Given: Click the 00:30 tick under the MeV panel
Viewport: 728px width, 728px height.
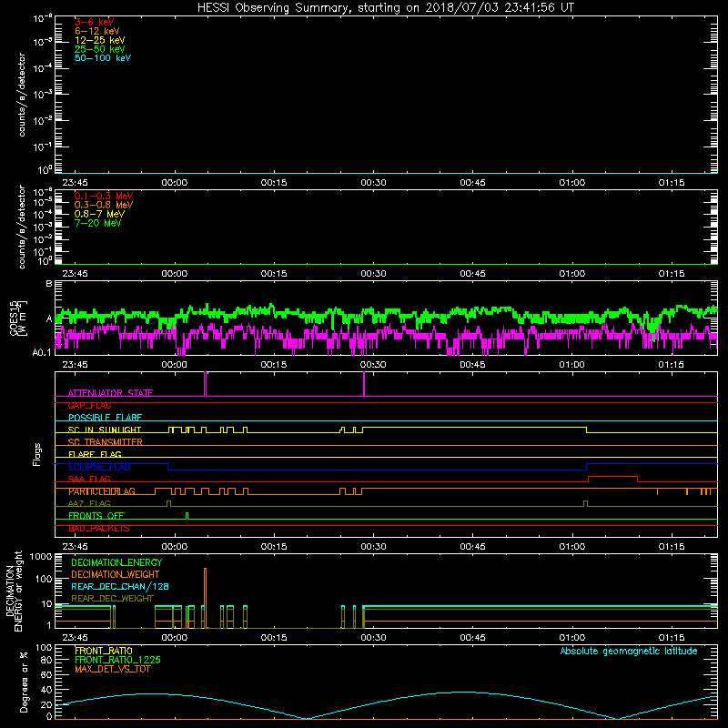Looking at the screenshot, I should (x=373, y=274).
